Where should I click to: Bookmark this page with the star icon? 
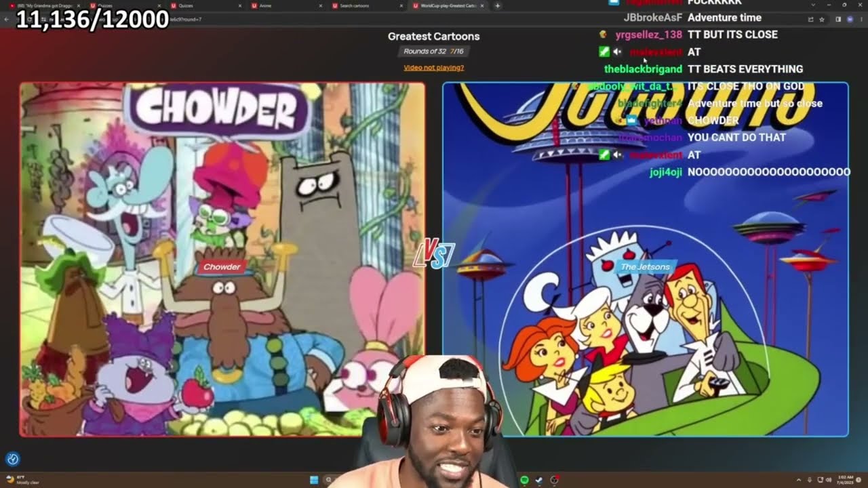[x=821, y=19]
